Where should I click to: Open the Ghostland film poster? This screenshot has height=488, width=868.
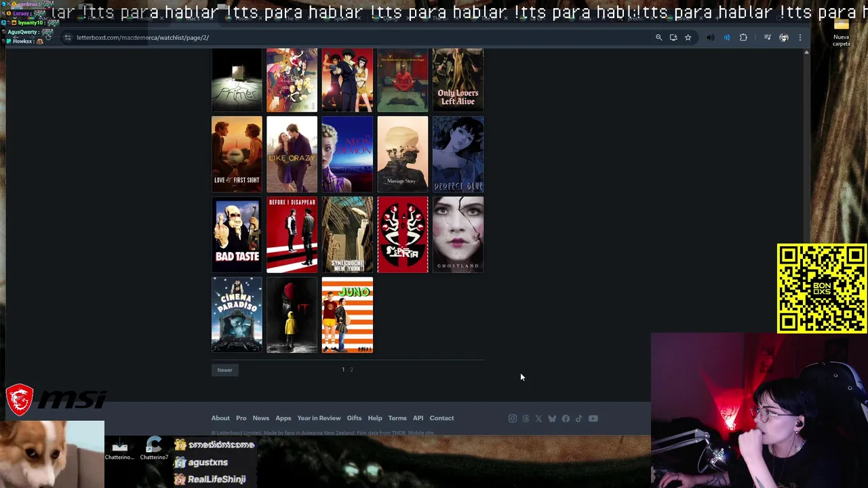(x=458, y=235)
